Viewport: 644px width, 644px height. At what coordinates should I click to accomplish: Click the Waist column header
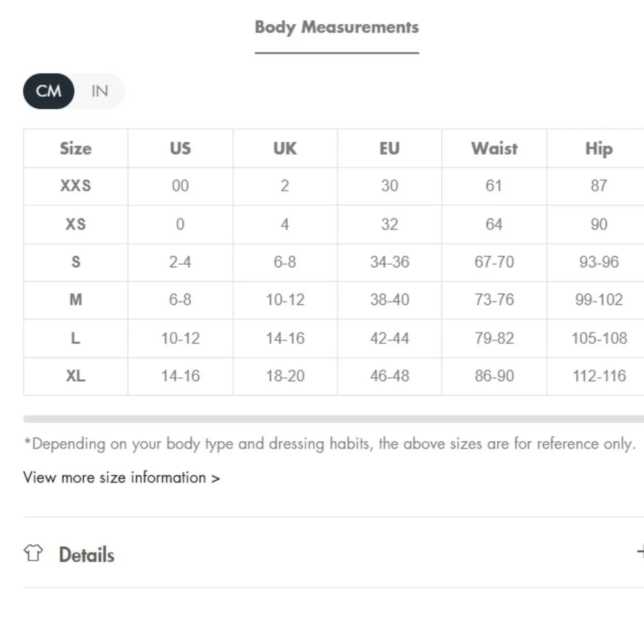(494, 148)
